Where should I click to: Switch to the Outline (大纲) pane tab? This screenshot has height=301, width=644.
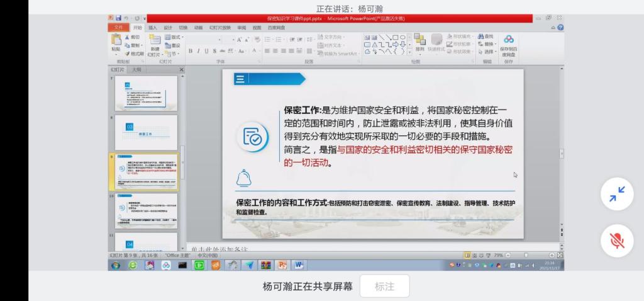pos(136,69)
